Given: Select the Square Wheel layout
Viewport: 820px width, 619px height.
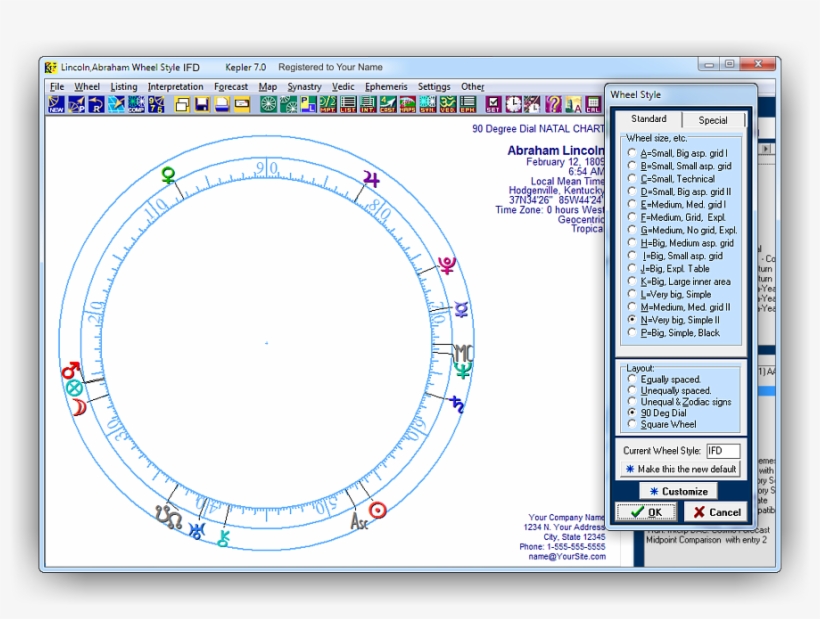Looking at the screenshot, I should (x=631, y=424).
